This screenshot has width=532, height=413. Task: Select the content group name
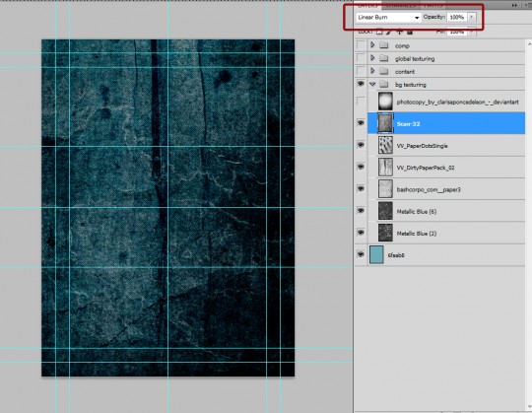tap(405, 72)
